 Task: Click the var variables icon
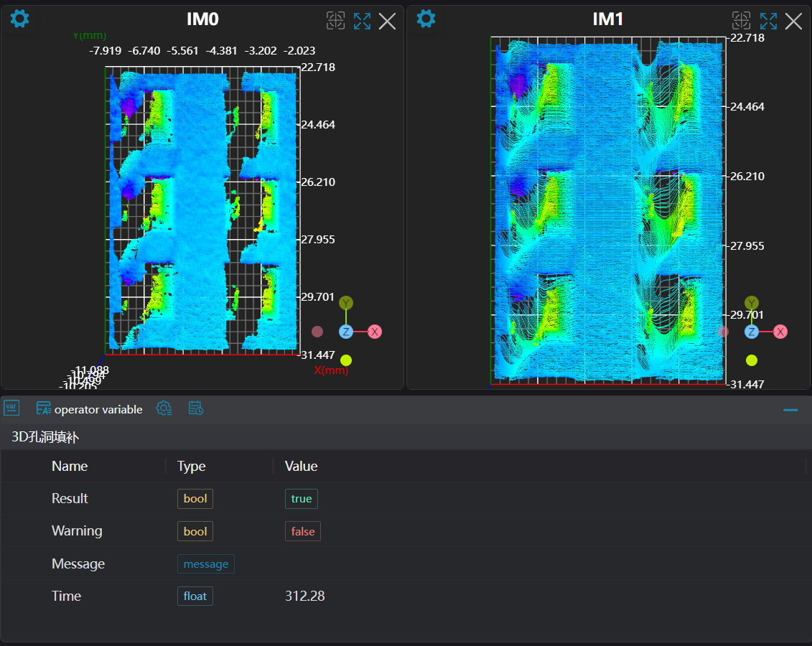click(x=11, y=408)
